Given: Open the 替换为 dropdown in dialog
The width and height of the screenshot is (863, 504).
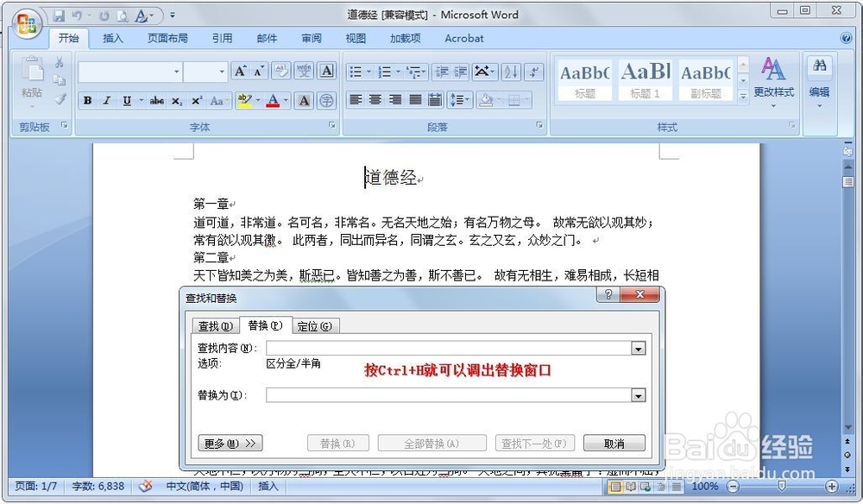Looking at the screenshot, I should tap(638, 394).
